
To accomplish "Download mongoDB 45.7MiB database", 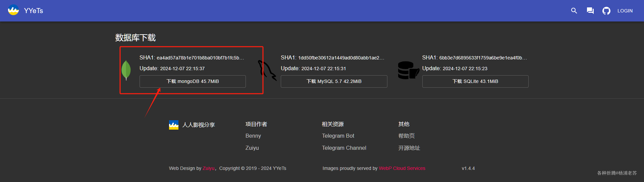I will [x=193, y=81].
